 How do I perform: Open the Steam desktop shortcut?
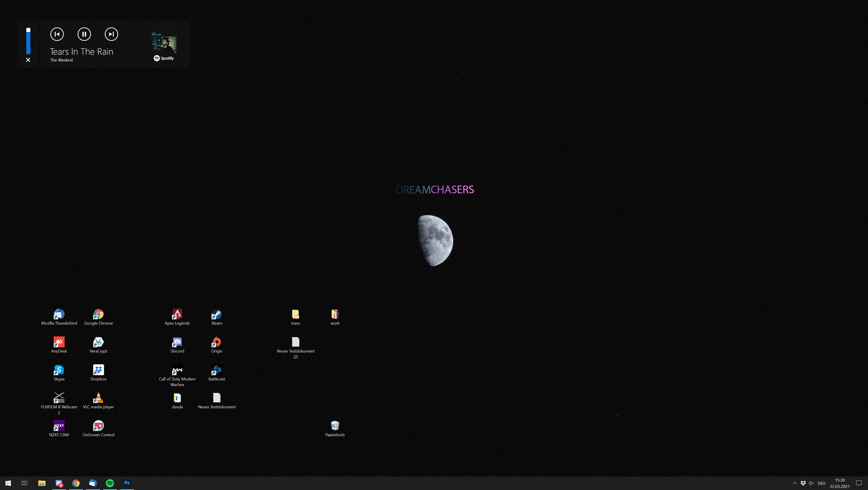click(x=216, y=314)
